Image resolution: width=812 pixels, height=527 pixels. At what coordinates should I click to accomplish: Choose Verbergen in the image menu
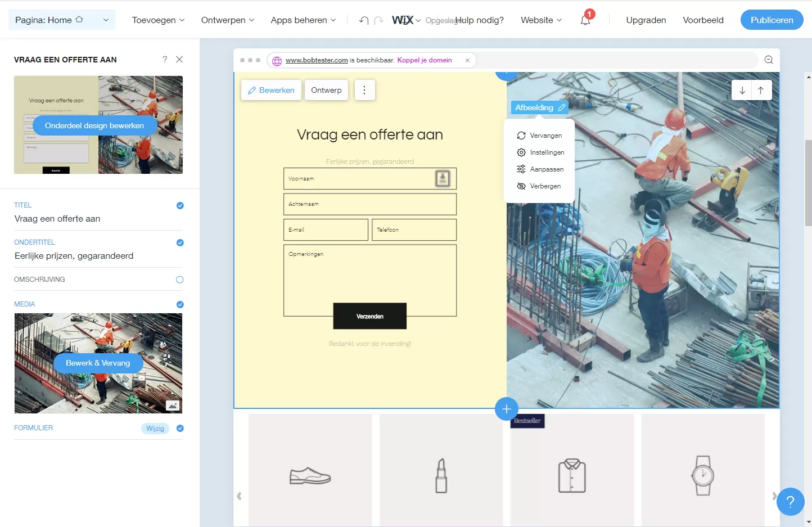[539, 186]
